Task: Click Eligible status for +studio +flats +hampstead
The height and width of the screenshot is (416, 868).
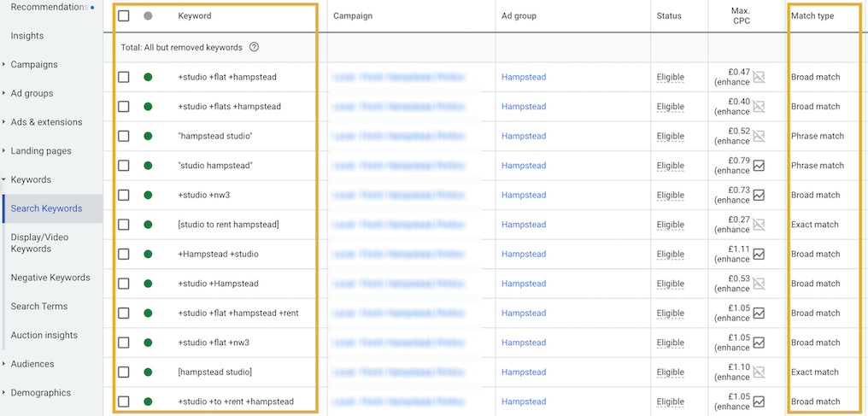Action: 671,107
